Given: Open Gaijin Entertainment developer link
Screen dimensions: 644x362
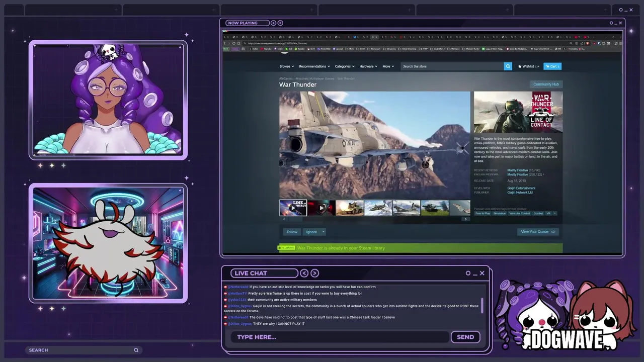Looking at the screenshot, I should (521, 188).
